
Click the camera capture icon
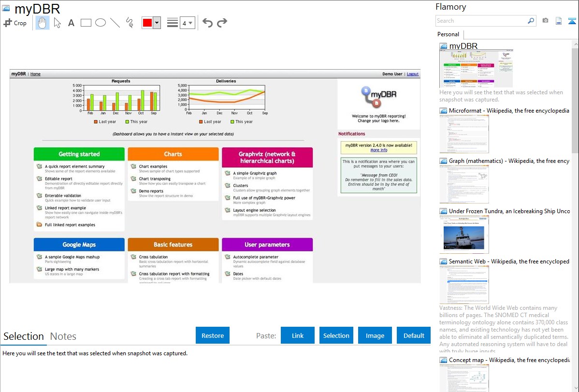coord(545,20)
